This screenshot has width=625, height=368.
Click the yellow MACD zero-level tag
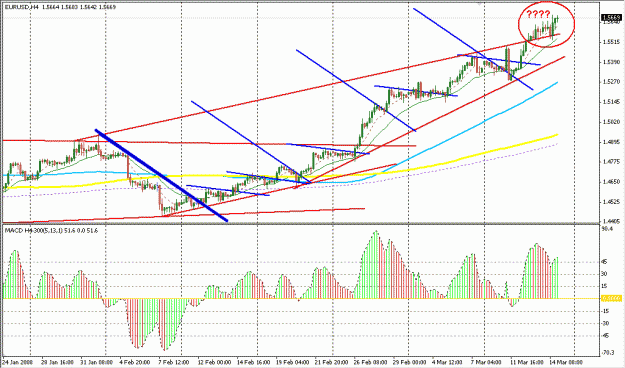click(611, 298)
